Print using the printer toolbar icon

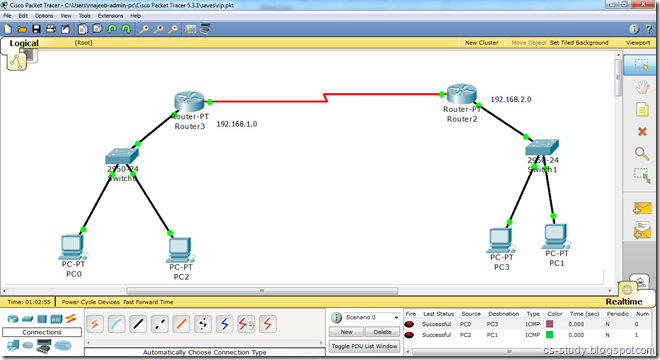(51, 29)
